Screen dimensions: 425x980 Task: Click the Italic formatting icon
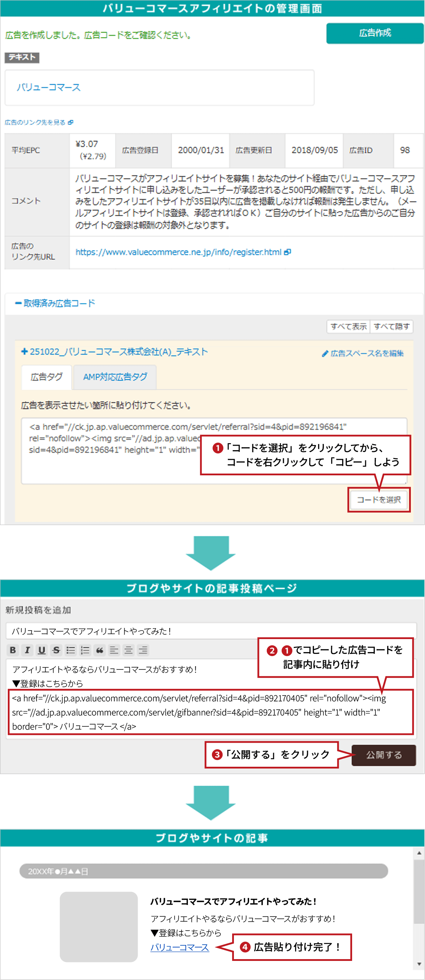[x=27, y=650]
